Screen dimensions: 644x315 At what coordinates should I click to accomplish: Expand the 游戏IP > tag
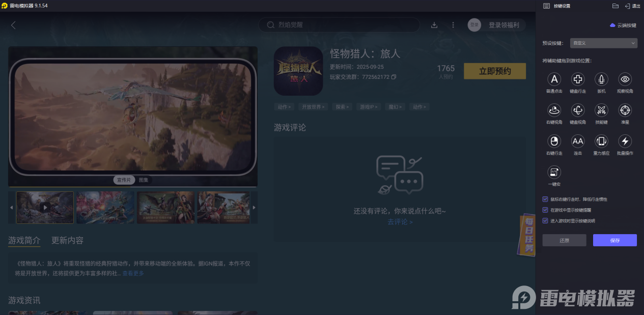coord(369,107)
